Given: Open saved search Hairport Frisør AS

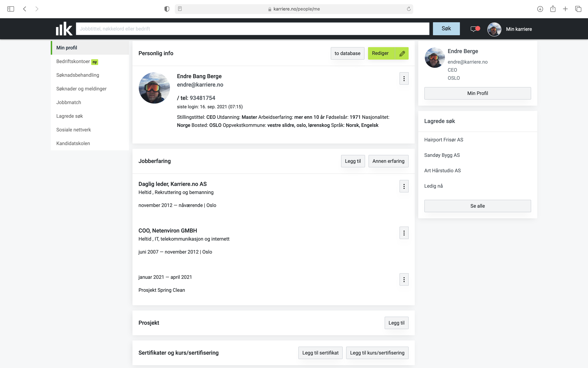Looking at the screenshot, I should click(x=443, y=140).
